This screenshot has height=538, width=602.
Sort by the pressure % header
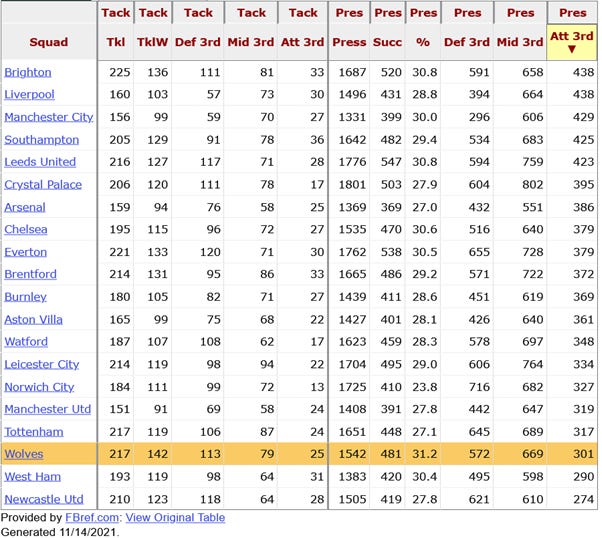point(423,42)
